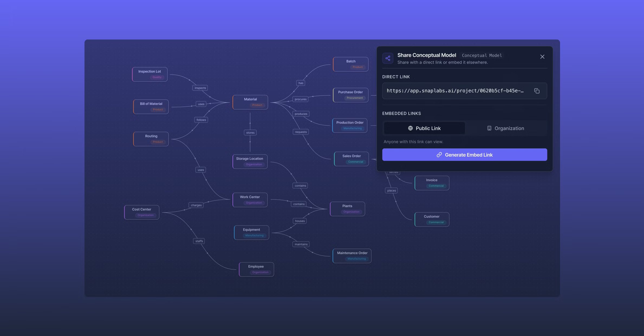Click the 'requests' relationship label
Screen dimensions: 644x336
click(301, 132)
